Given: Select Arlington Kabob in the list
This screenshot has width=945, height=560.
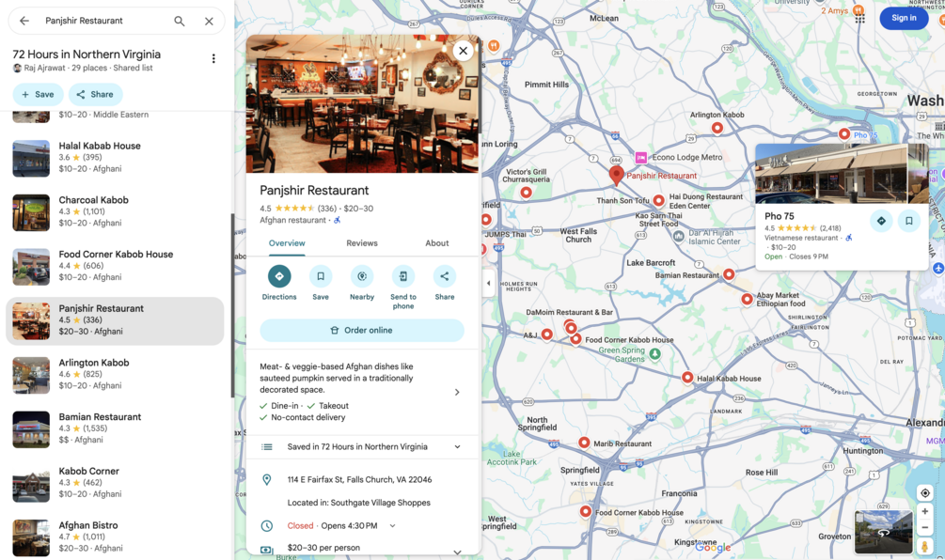Looking at the screenshot, I should [115, 375].
